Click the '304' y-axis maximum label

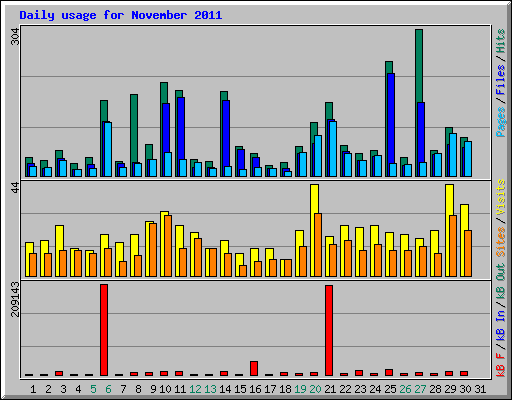15,37
